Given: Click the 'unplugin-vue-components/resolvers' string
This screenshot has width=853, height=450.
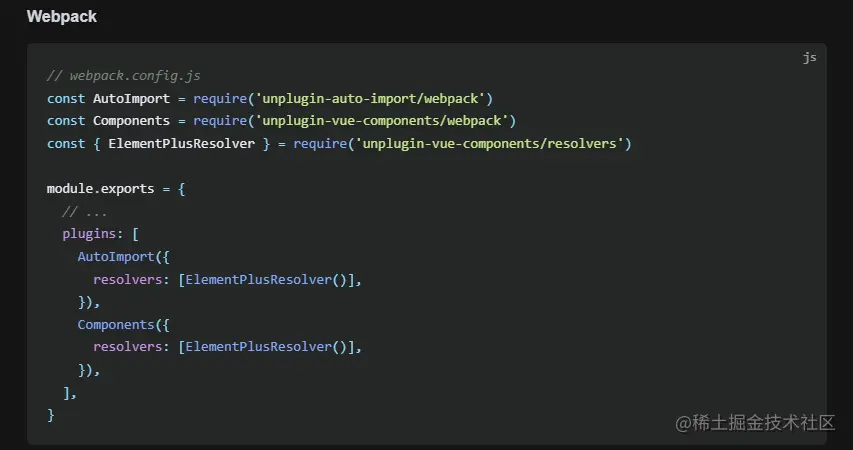Looking at the screenshot, I should [x=490, y=144].
